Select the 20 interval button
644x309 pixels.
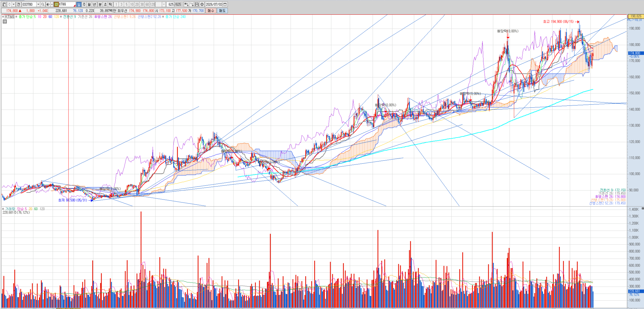click(137, 4)
